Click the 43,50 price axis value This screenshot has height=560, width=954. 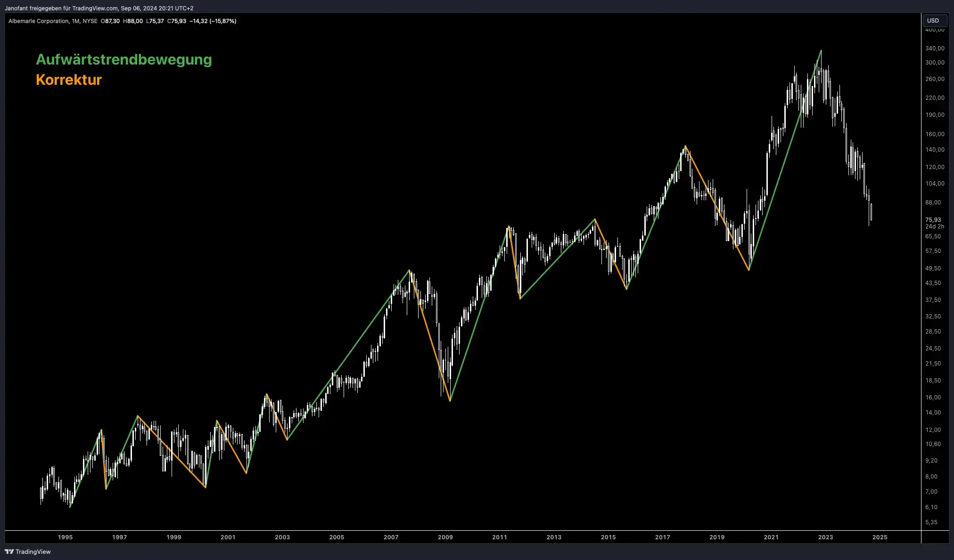point(933,283)
